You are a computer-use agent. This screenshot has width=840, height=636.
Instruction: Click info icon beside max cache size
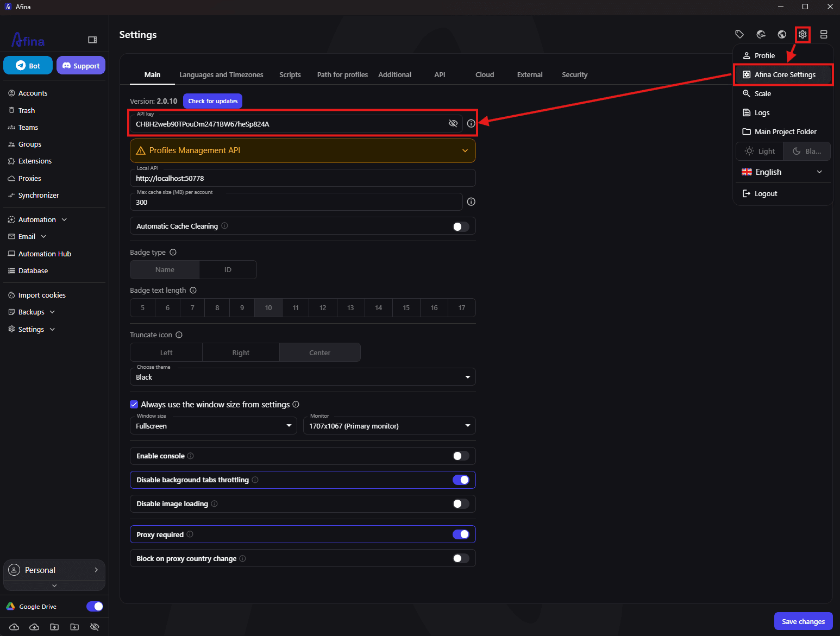[471, 201]
